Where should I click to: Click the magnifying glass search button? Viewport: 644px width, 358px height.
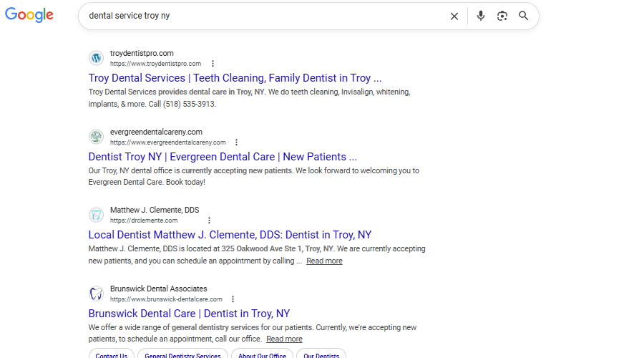(x=524, y=16)
